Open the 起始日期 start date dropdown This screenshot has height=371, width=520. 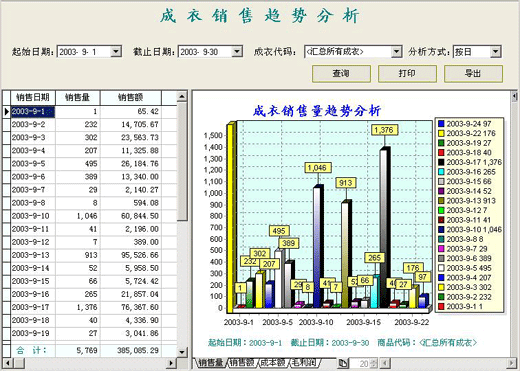tap(116, 52)
